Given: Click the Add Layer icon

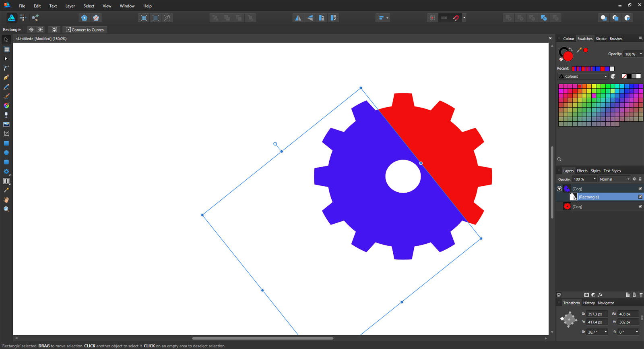Looking at the screenshot, I should point(627,295).
